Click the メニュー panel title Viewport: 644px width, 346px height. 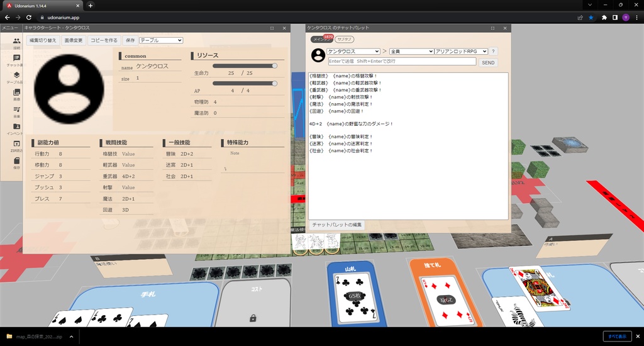[10, 28]
